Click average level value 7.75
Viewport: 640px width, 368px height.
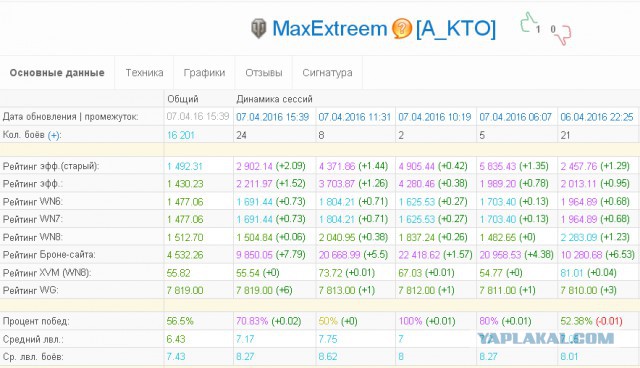[328, 339]
